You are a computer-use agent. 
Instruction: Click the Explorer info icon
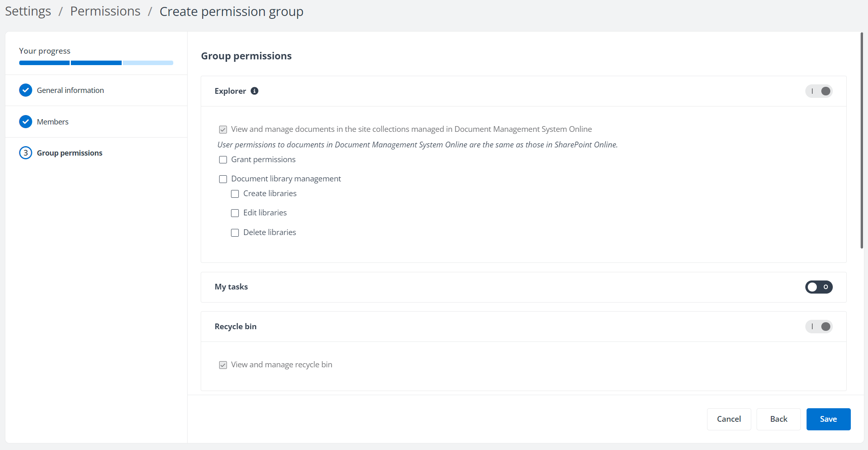tap(255, 91)
